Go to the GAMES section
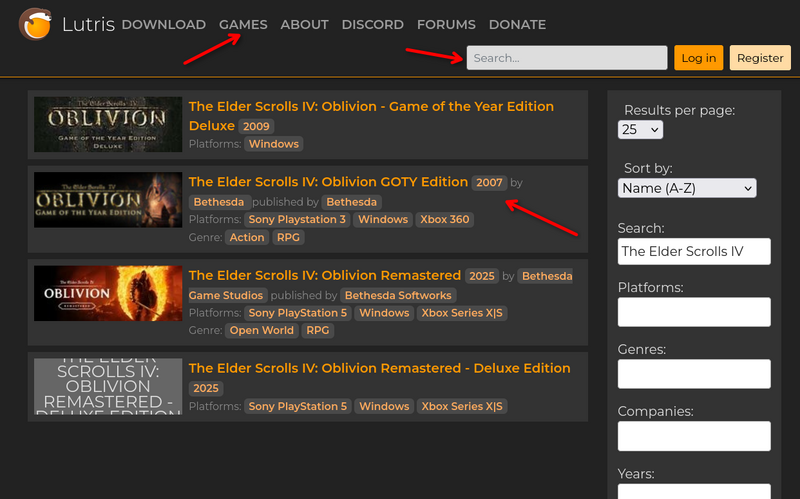This screenshot has height=499, width=800. 243,24
